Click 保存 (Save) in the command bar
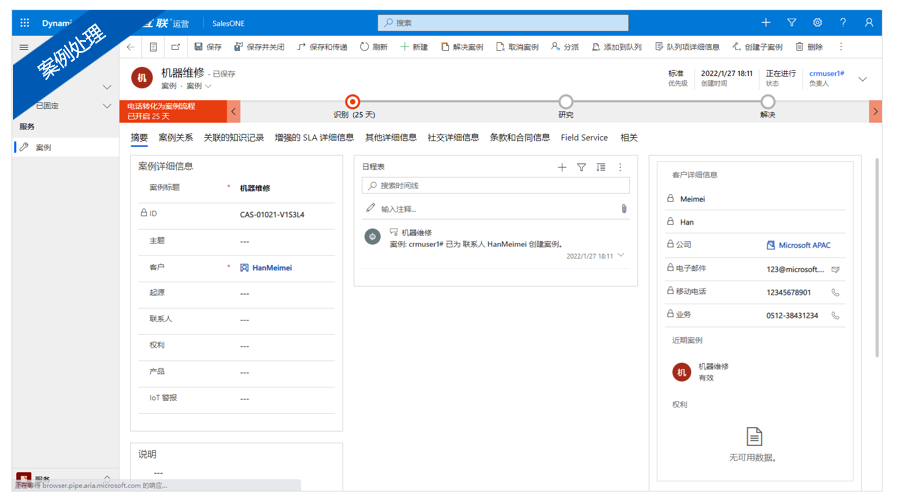 208,47
